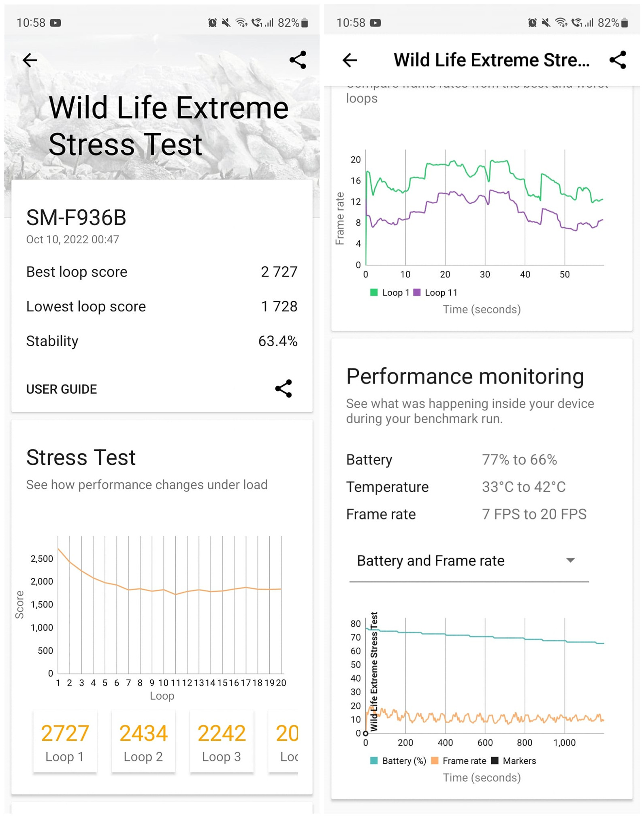Tap the green Loop 1 legend swatch
This screenshot has width=644, height=818.
click(x=374, y=292)
